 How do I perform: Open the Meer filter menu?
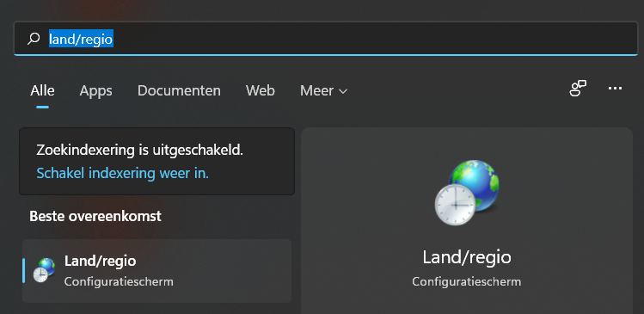click(323, 90)
